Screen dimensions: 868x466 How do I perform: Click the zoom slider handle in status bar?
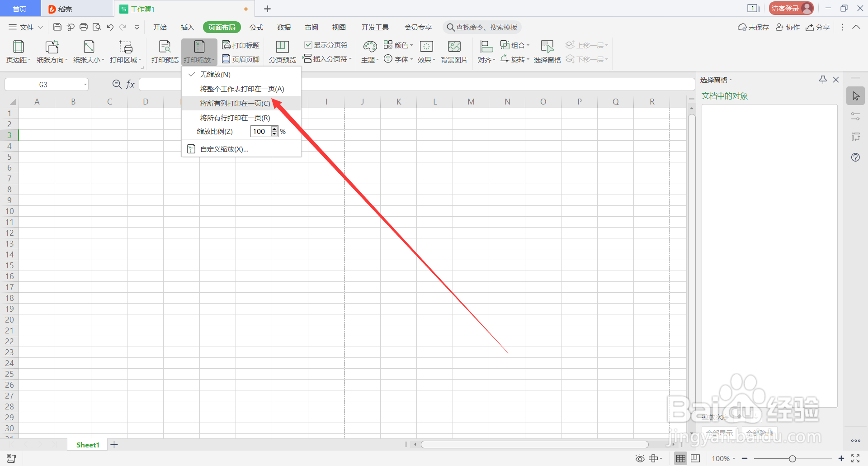(x=792, y=458)
